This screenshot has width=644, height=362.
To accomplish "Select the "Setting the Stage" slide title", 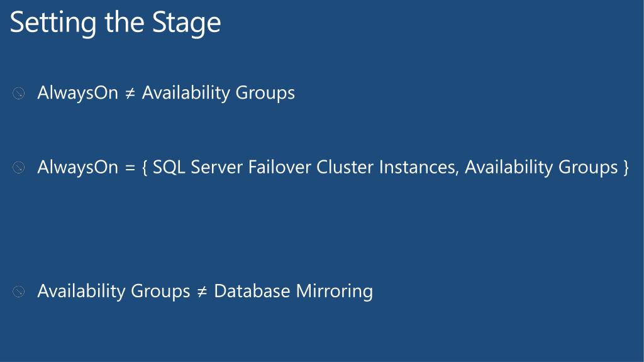I will (116, 23).
